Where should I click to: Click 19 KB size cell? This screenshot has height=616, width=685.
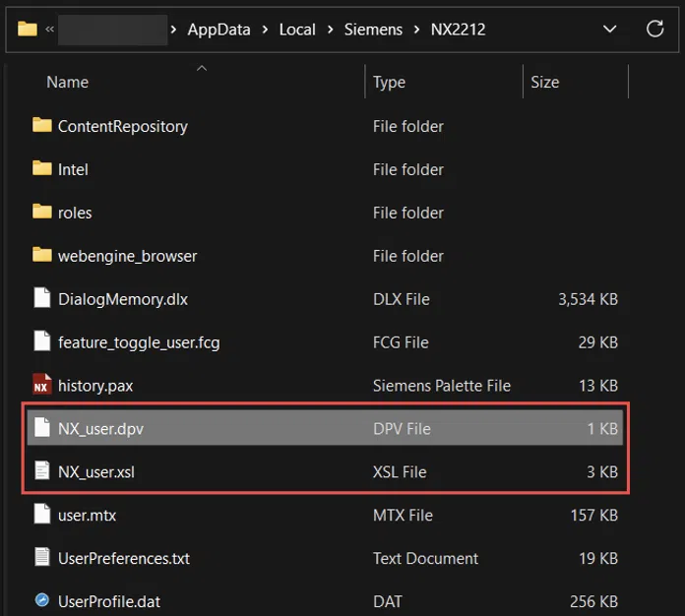(598, 559)
